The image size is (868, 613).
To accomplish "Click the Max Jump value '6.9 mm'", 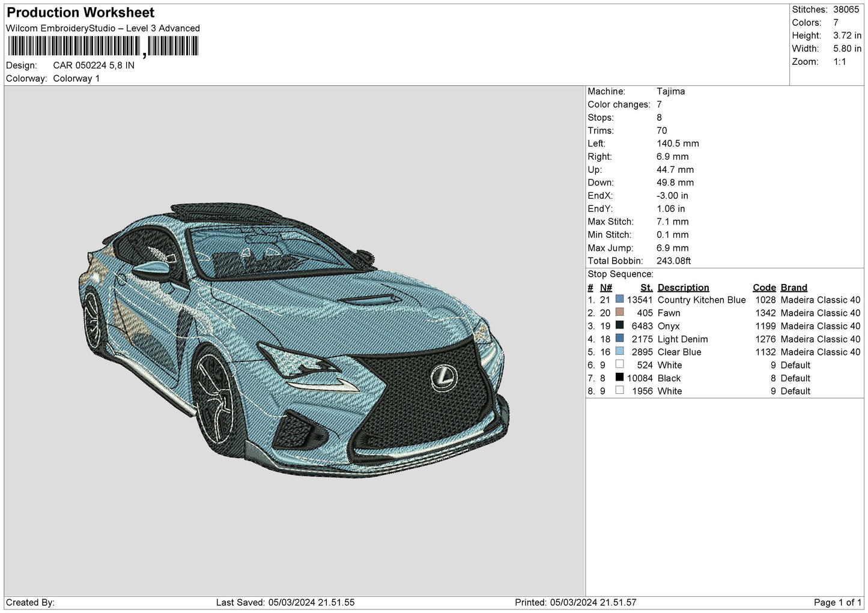I will [672, 248].
